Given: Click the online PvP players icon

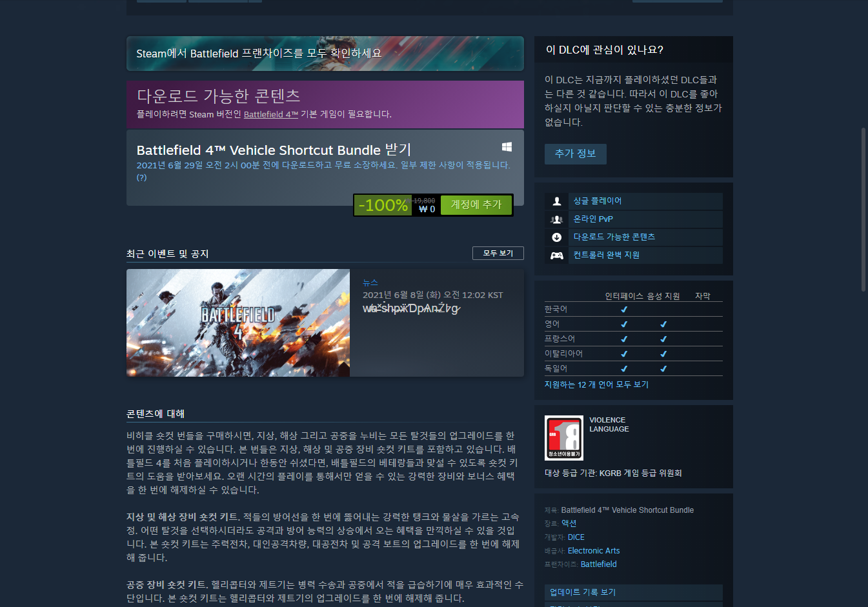Looking at the screenshot, I should [556, 219].
